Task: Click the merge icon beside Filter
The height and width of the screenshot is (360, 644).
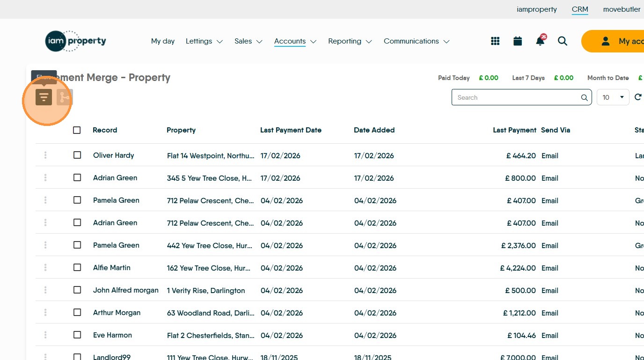Action: (64, 97)
